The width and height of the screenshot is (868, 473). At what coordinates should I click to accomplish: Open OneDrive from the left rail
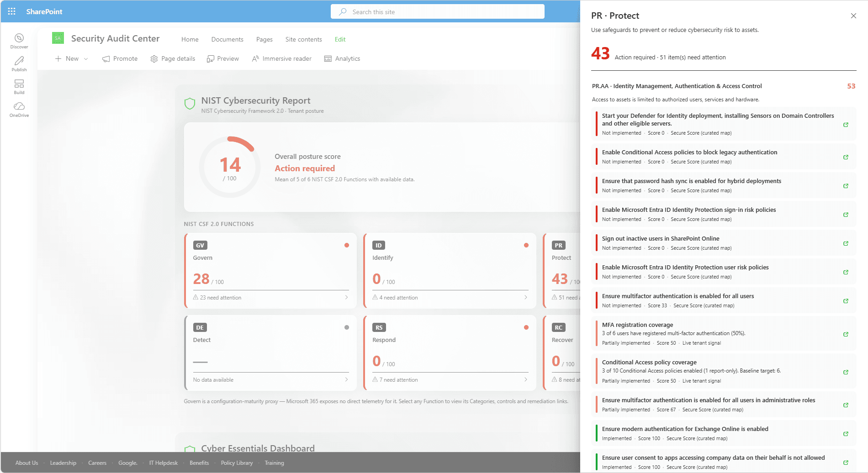point(19,110)
